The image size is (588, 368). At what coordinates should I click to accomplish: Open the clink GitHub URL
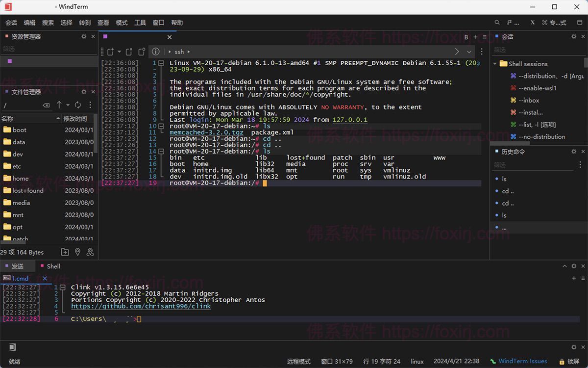point(141,306)
